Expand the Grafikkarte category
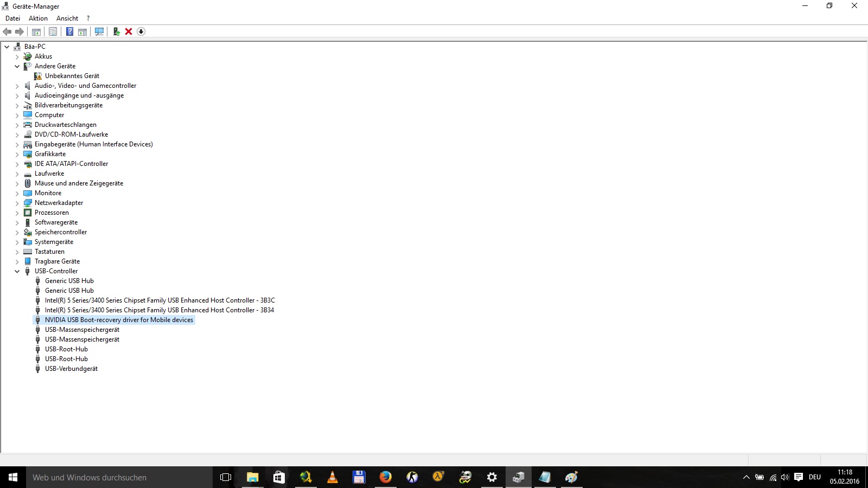 [x=17, y=154]
